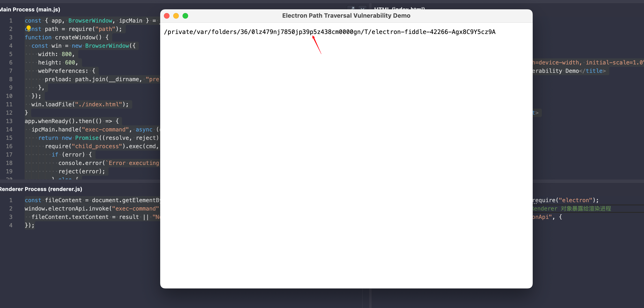Click the closing }); line in renderer.js
The image size is (644, 308).
pos(30,225)
